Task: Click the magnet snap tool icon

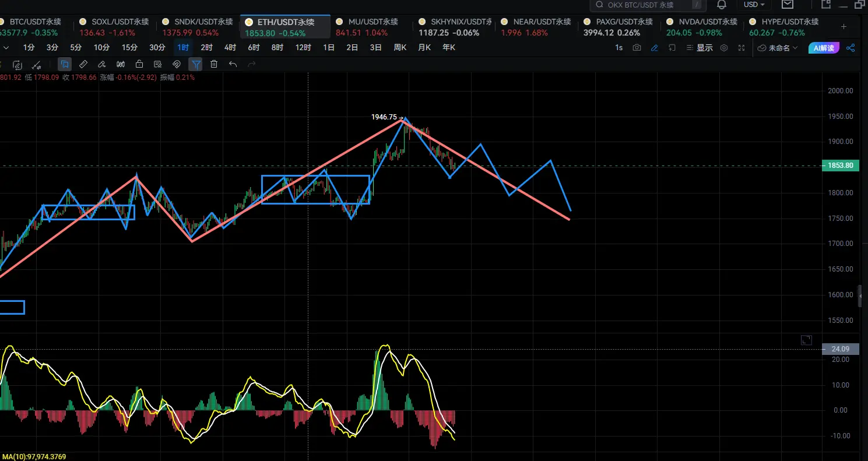Action: (177, 65)
